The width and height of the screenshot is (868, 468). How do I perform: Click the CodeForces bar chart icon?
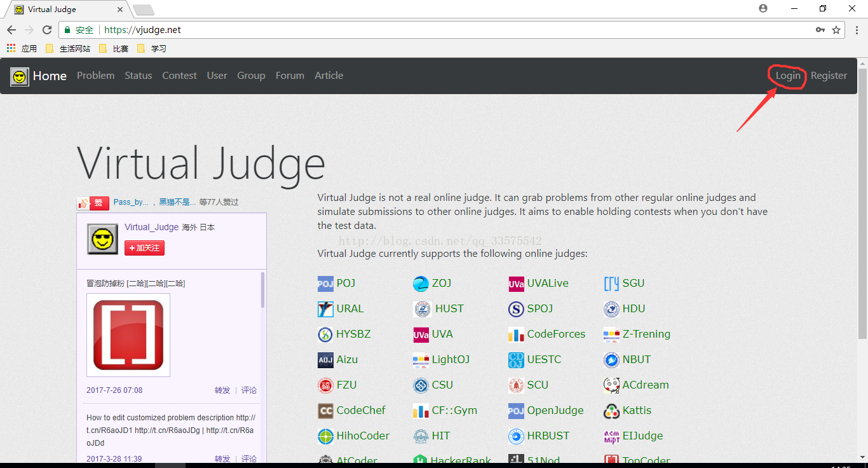tap(516, 334)
